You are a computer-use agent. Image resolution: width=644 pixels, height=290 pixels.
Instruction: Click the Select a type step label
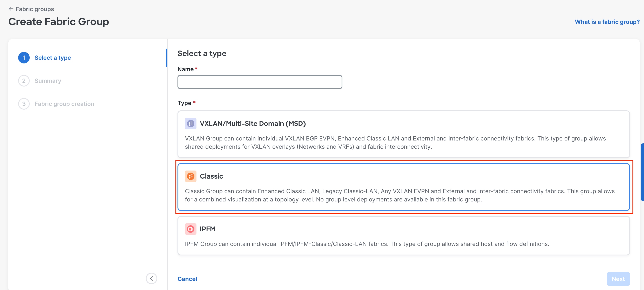[x=53, y=57]
